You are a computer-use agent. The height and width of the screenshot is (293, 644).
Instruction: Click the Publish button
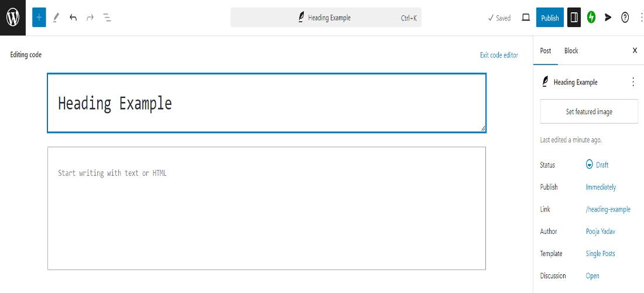[x=550, y=18]
